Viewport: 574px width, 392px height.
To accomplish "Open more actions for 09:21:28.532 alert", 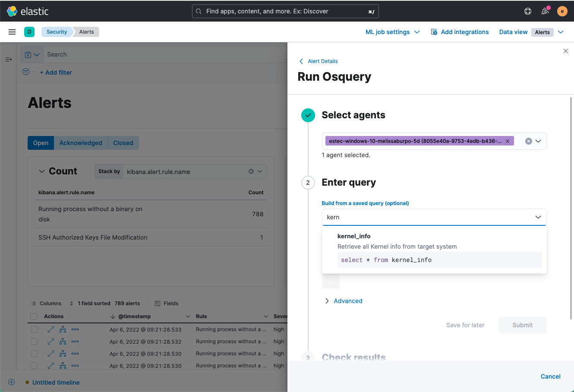I will coord(75,341).
